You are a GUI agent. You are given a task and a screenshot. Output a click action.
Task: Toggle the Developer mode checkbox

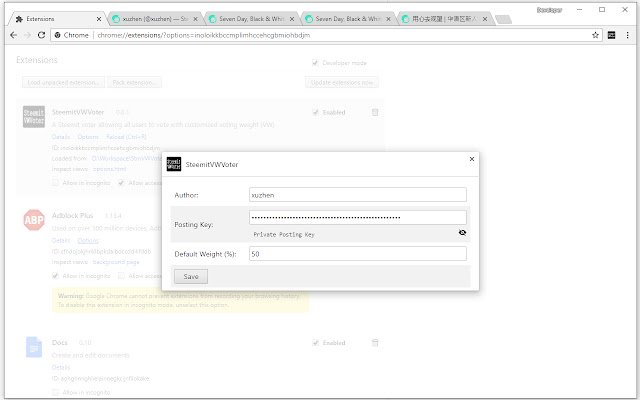[315, 62]
